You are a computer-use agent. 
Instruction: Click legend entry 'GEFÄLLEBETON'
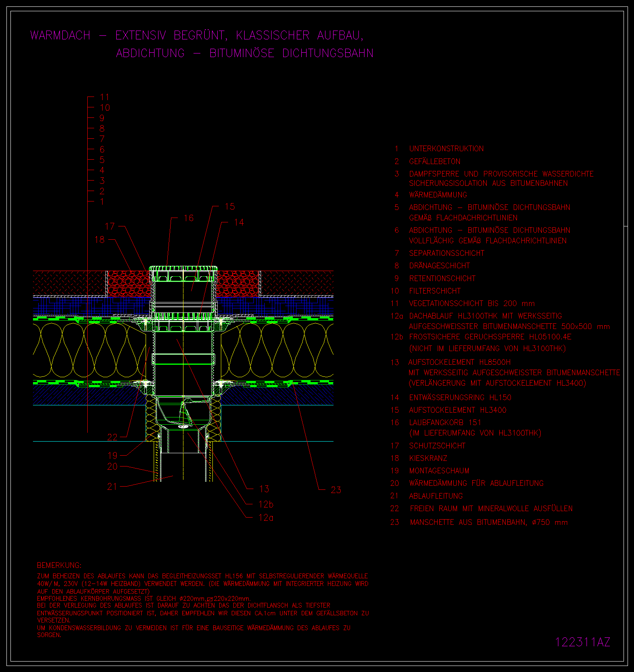click(435, 161)
